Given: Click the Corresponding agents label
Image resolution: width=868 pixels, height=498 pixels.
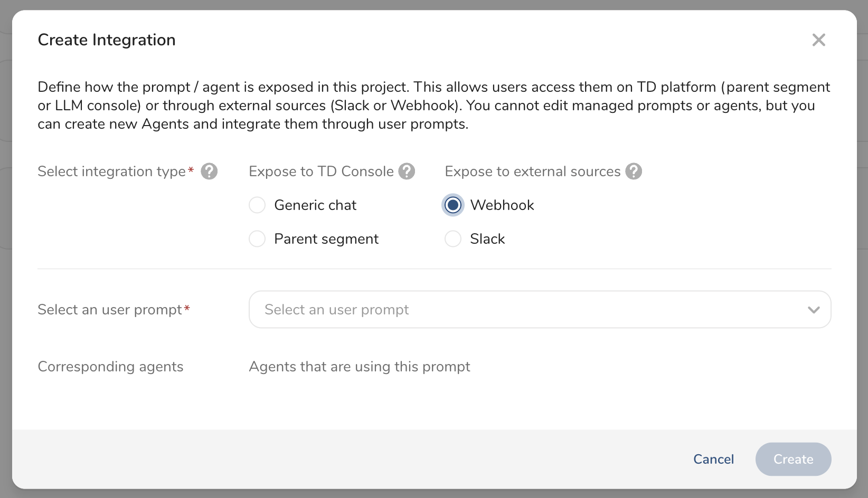Looking at the screenshot, I should (110, 367).
